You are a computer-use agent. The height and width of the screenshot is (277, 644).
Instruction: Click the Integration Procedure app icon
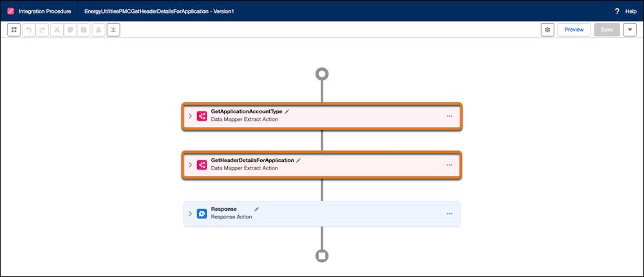tap(11, 12)
